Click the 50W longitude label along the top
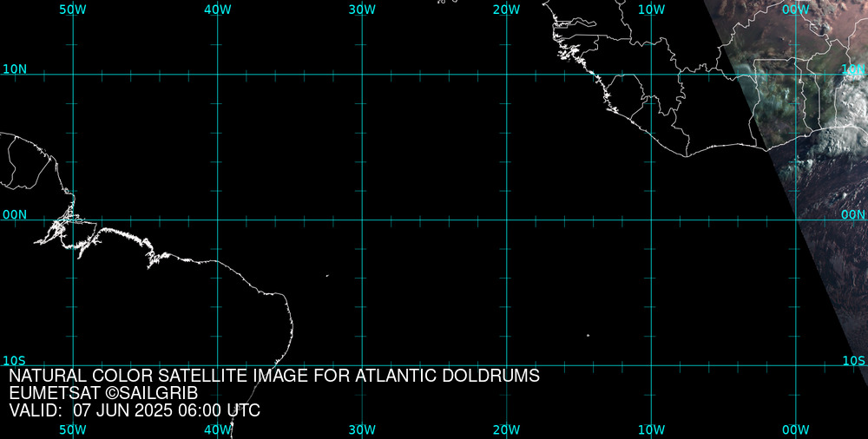 73,10
